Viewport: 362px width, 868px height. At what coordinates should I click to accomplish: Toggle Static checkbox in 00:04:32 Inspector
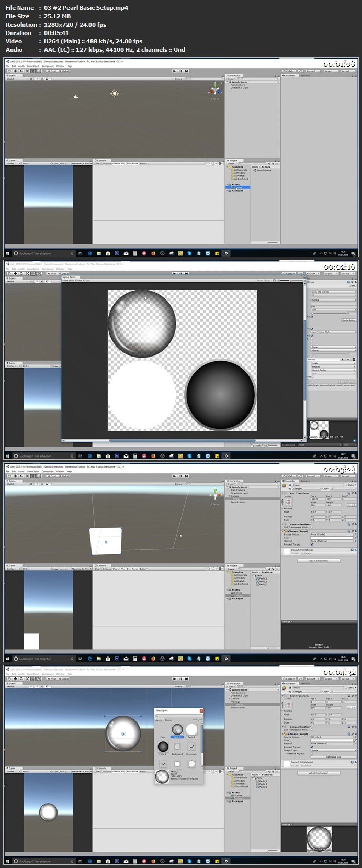(x=347, y=688)
